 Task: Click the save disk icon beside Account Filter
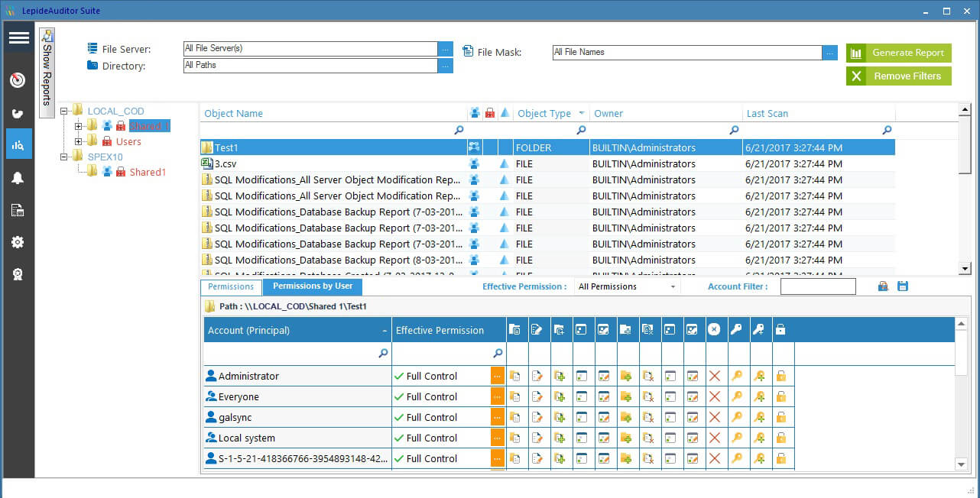[x=903, y=286]
